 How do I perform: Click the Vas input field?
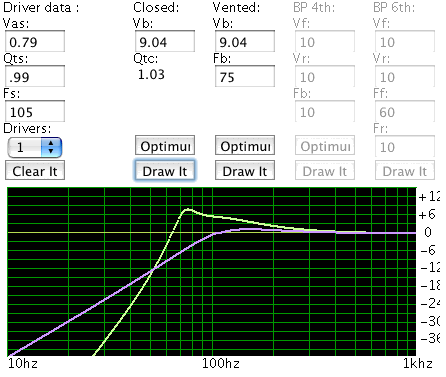coord(35,41)
